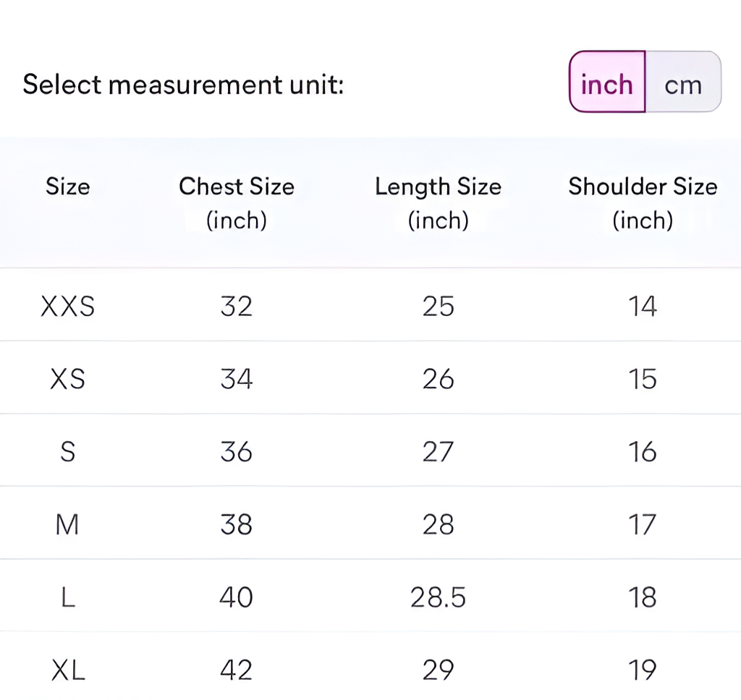Click the Select measurement unit label
The width and height of the screenshot is (741, 700).
coord(182,84)
